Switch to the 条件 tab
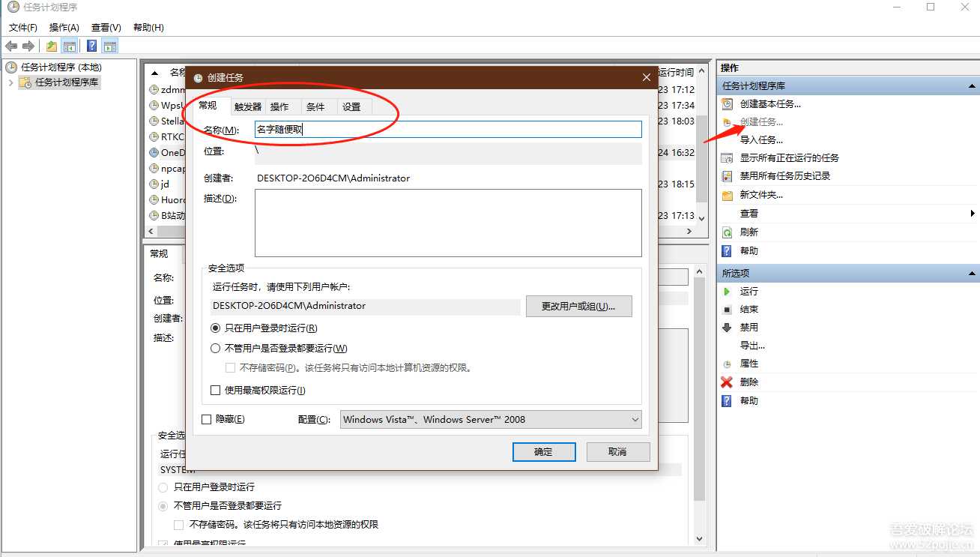This screenshot has width=980, height=557. point(315,107)
